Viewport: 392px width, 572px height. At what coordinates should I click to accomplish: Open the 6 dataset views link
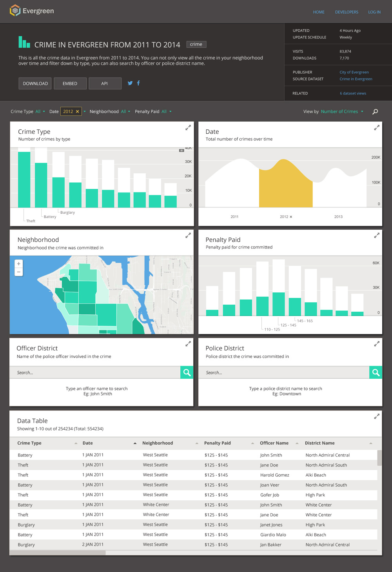pos(353,93)
